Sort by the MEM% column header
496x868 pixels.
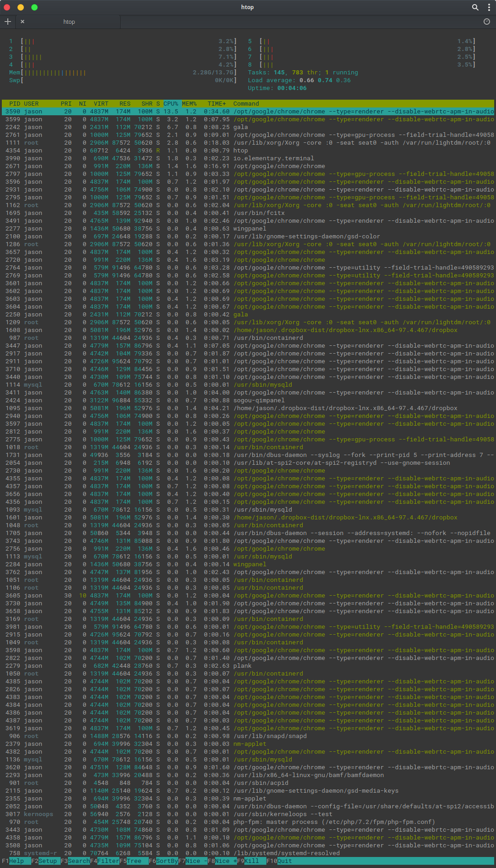189,104
